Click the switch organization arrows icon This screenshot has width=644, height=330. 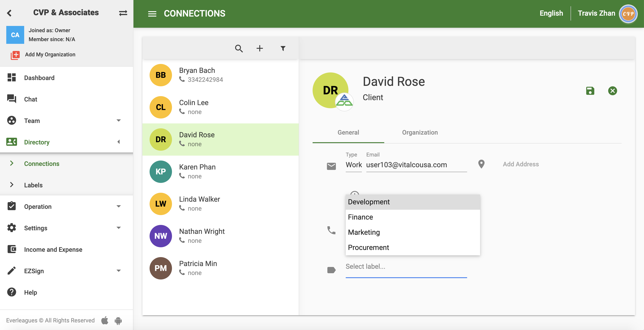(x=123, y=13)
